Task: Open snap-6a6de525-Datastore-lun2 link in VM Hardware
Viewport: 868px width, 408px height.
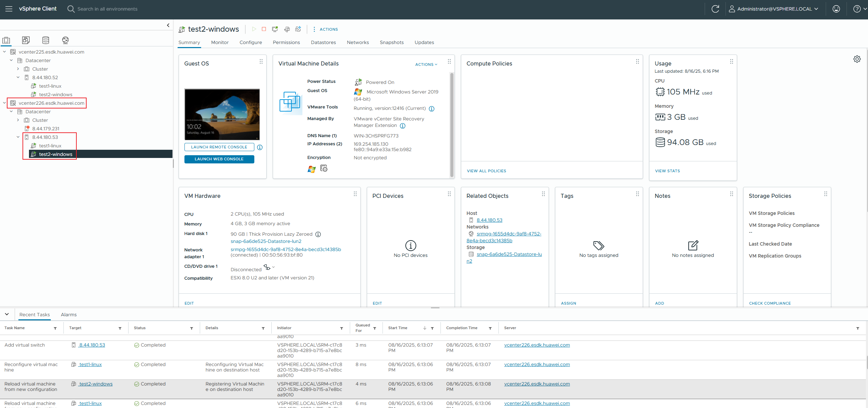Action: (266, 241)
